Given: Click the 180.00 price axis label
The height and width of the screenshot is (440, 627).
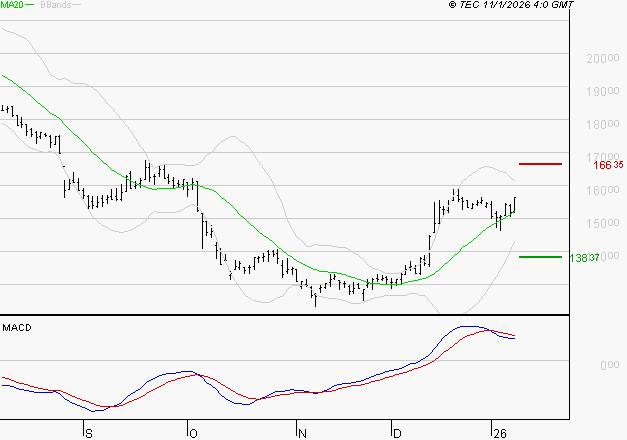Looking at the screenshot, I should 603,124.
